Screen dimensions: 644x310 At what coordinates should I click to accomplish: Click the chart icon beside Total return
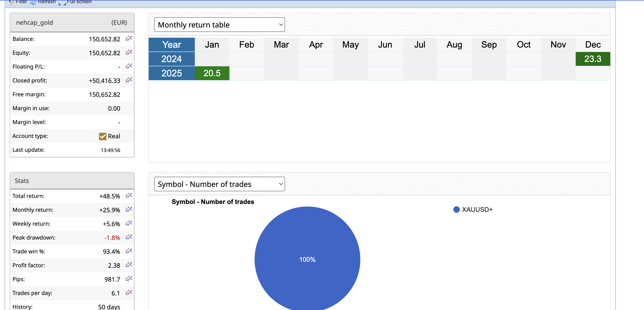click(129, 195)
